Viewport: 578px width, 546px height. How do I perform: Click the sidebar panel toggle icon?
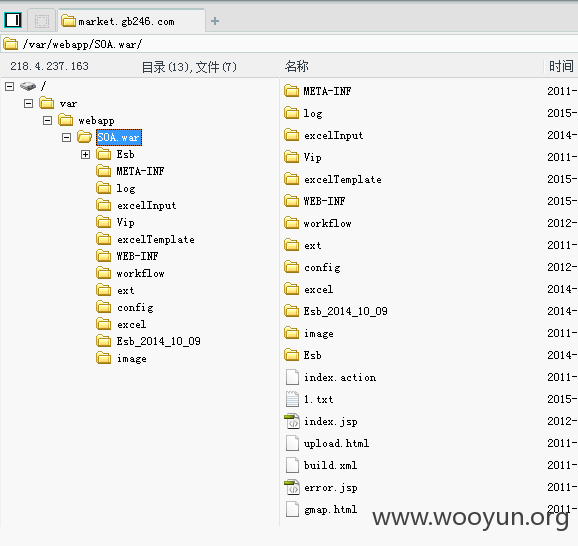tap(13, 20)
